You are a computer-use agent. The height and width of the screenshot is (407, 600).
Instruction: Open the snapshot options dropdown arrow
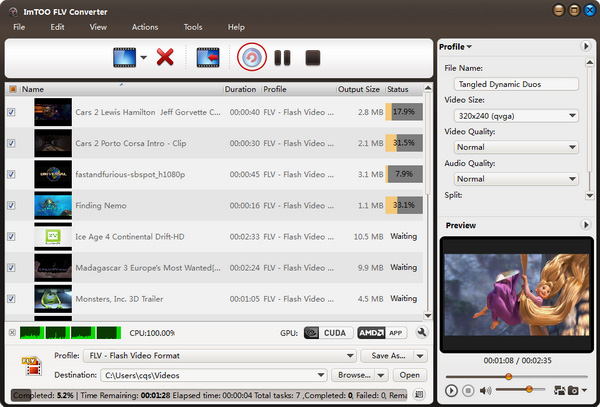tap(584, 390)
